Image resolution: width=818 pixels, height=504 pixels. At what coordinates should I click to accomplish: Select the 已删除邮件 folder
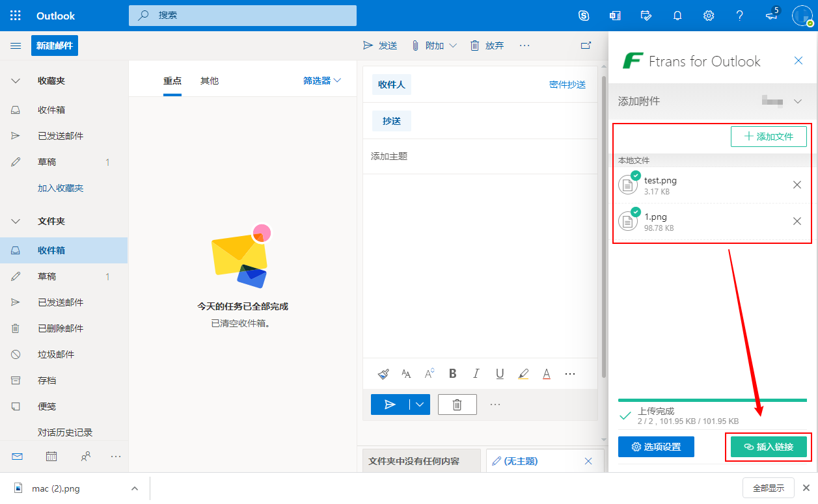coord(61,328)
